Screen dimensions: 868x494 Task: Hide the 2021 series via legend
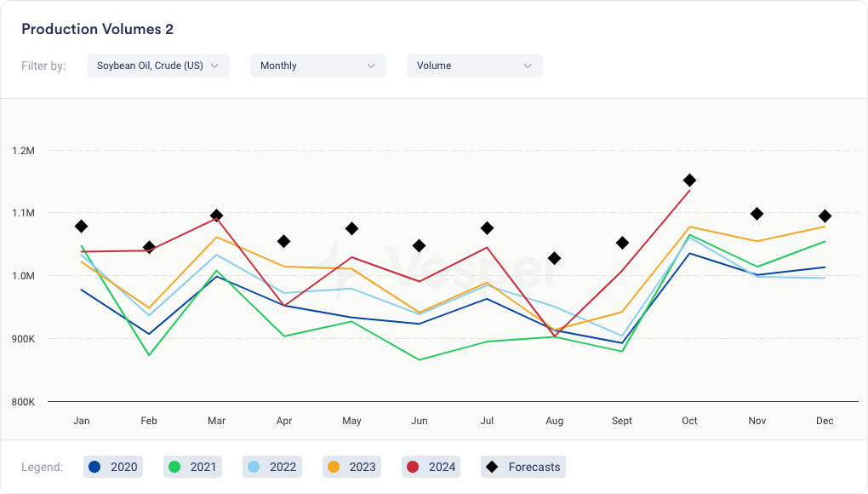pyautogui.click(x=193, y=467)
